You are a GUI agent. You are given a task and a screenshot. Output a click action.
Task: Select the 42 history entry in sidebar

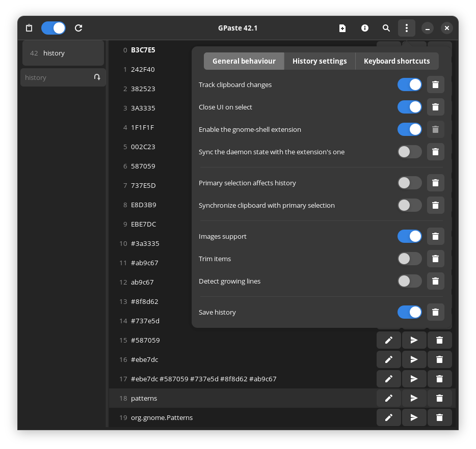[x=63, y=53]
